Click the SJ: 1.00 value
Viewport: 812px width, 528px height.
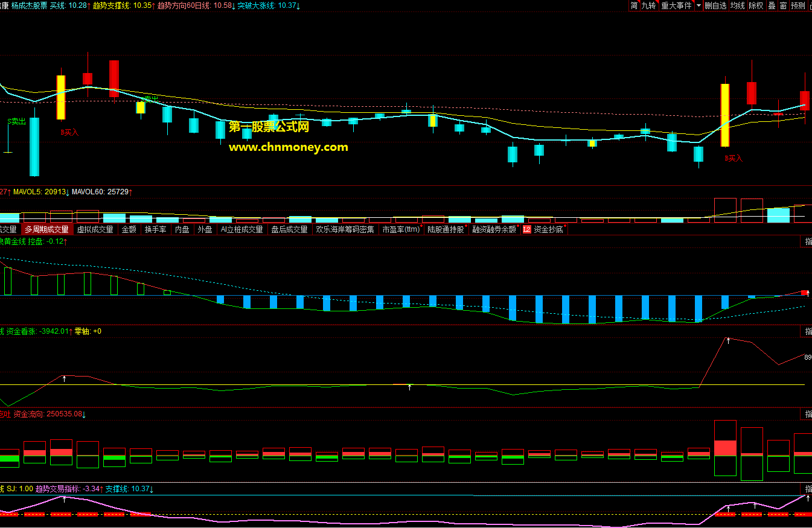pyautogui.click(x=20, y=489)
